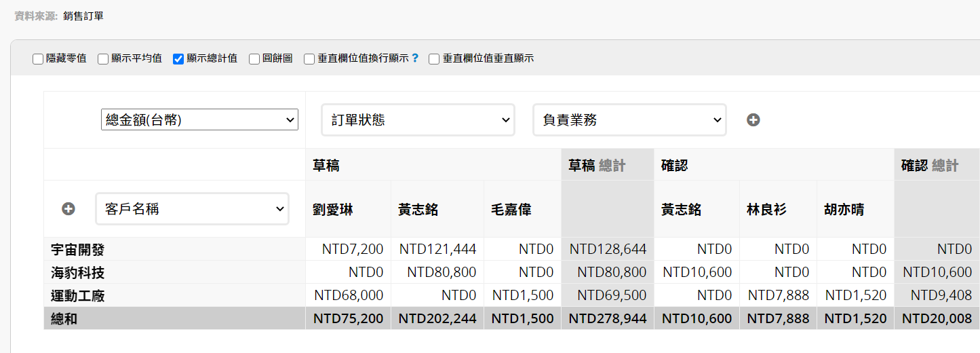Enable the 隱藏零值 checkbox
This screenshot has width=980, height=353.
38,59
